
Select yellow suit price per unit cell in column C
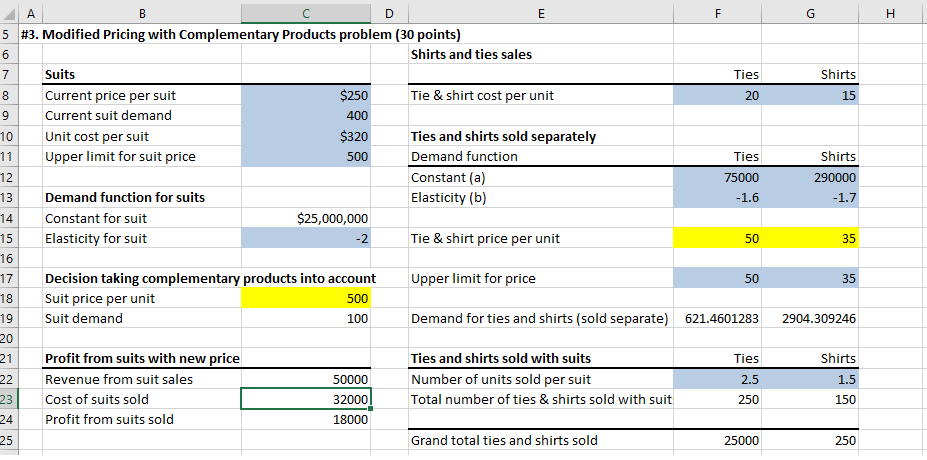tap(306, 299)
